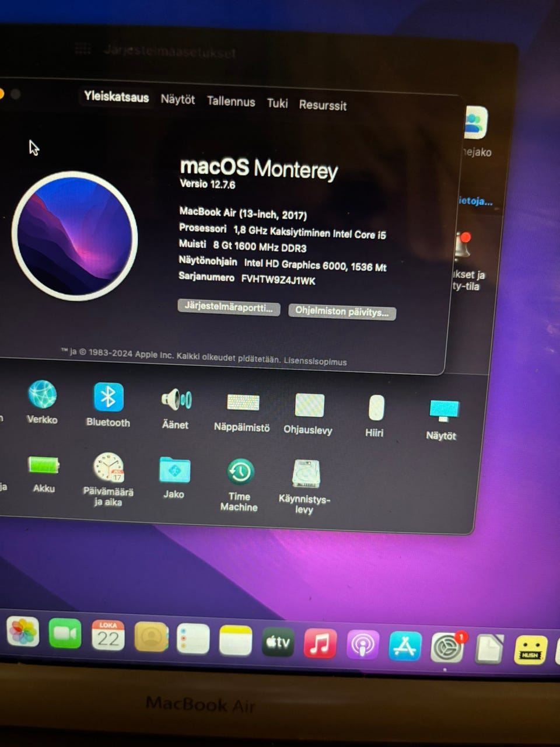Switch to the Tallennus tab
This screenshot has height=747, width=560.
[231, 101]
